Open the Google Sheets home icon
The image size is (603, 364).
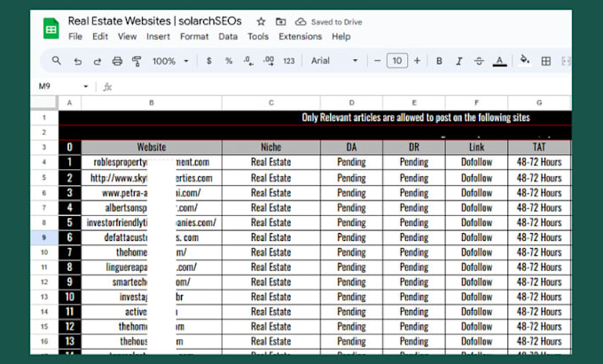[51, 28]
